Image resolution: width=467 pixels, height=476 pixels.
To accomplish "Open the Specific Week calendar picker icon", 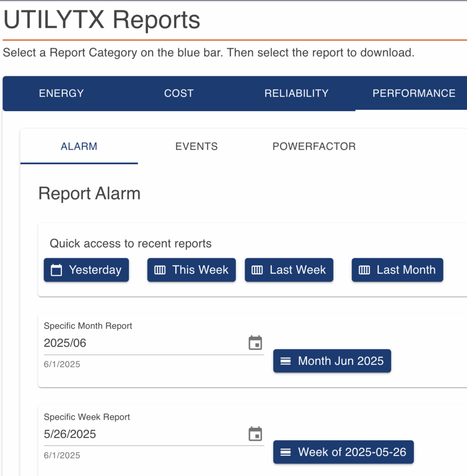I will pos(255,434).
